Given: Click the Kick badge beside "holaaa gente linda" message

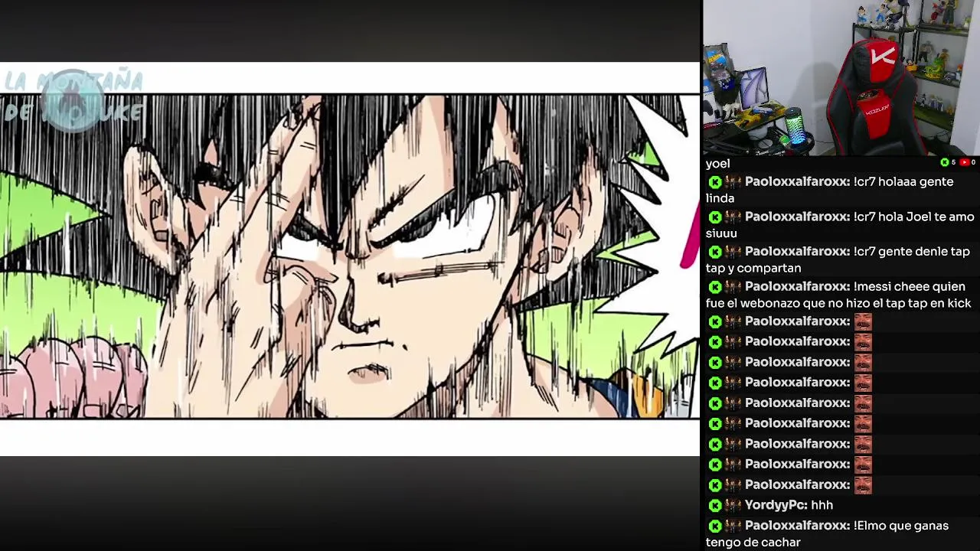Looking at the screenshot, I should [714, 182].
